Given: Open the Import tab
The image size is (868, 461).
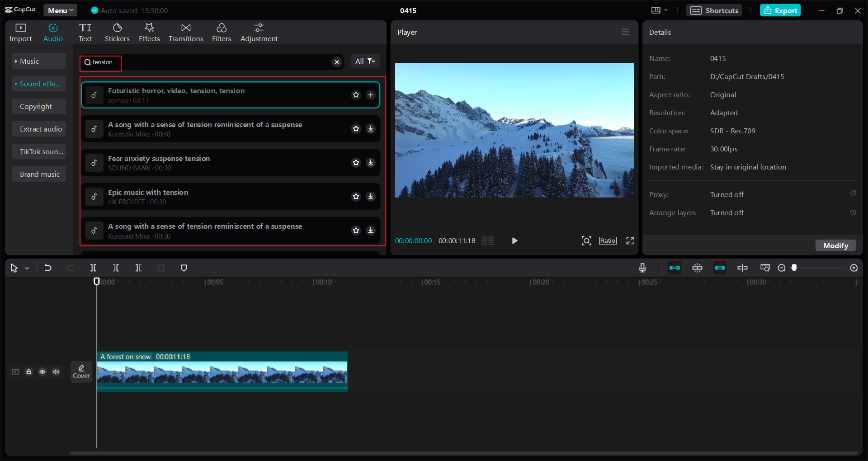Looking at the screenshot, I should point(21,33).
